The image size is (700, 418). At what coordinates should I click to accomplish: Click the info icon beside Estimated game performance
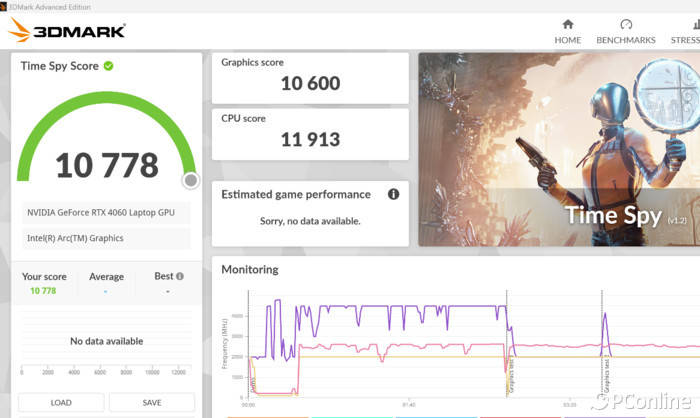point(393,194)
